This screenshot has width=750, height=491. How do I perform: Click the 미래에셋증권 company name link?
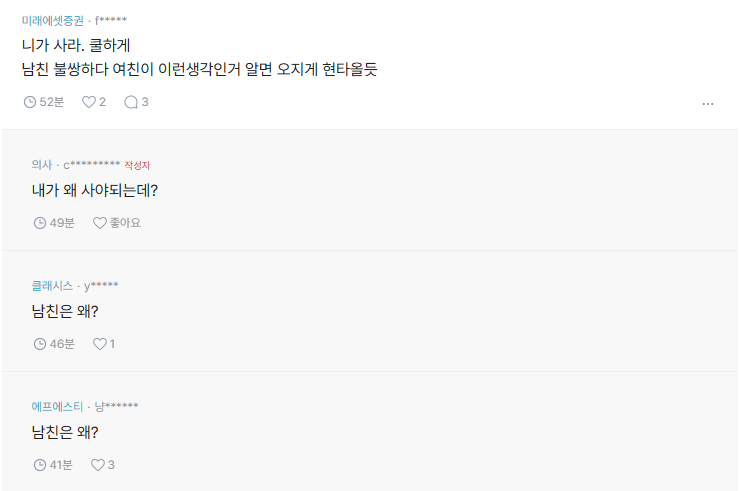(x=53, y=20)
